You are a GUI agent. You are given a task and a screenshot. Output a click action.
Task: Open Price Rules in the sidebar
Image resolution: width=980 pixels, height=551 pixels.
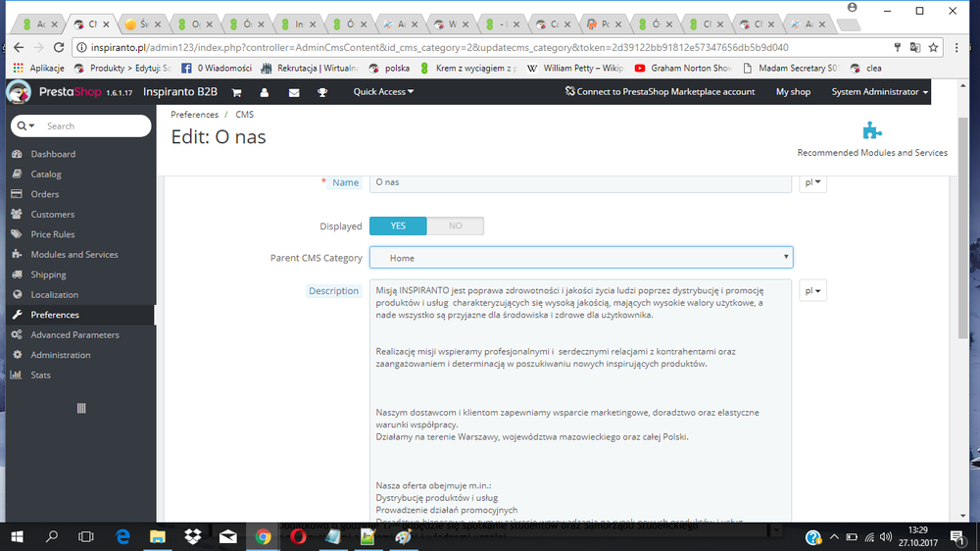53,234
